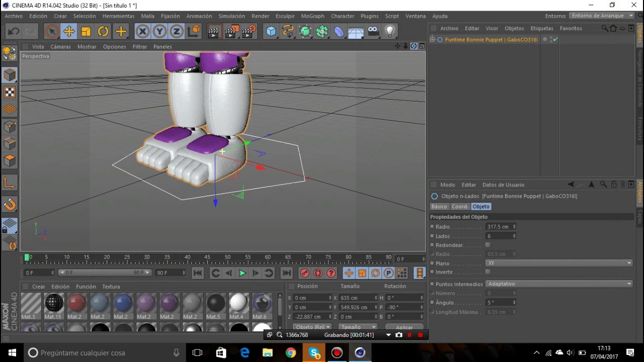Select the Scale tool in top toolbar
Viewport: 644px width, 362px height.
coord(86,32)
